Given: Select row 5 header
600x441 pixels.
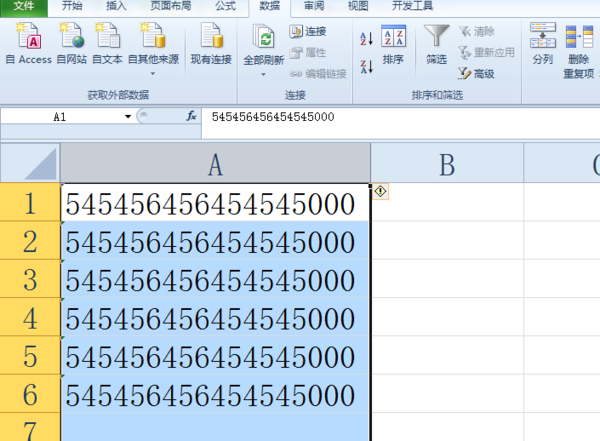Looking at the screenshot, I should 30,356.
